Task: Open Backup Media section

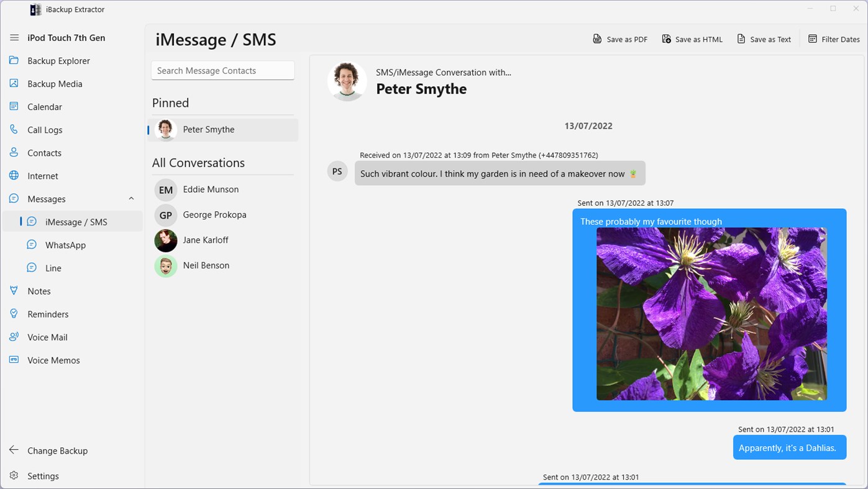Action: pyautogui.click(x=55, y=83)
